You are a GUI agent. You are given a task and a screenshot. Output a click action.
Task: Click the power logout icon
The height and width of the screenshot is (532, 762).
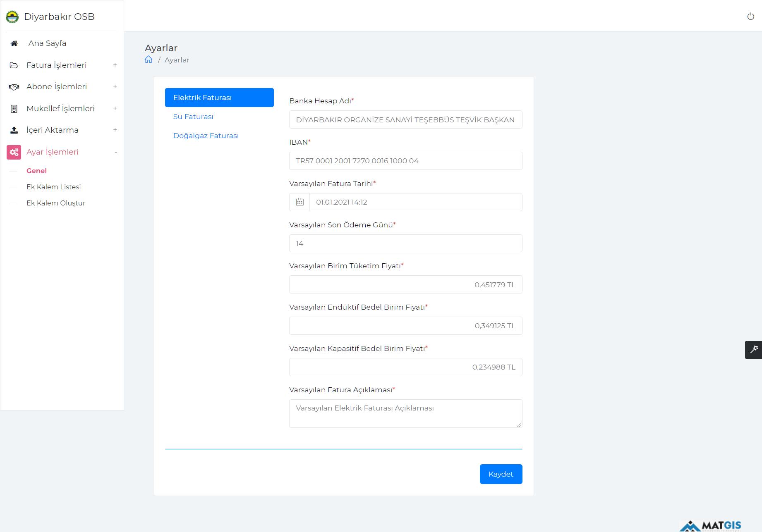coord(750,17)
